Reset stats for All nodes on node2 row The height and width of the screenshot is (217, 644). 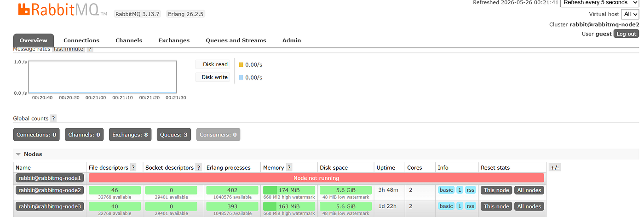click(529, 190)
